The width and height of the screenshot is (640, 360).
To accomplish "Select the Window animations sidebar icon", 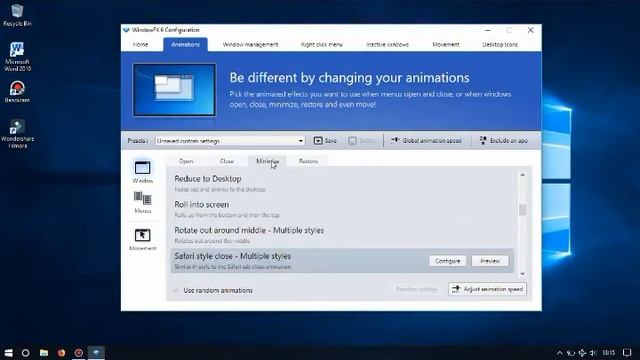I will click(x=142, y=172).
